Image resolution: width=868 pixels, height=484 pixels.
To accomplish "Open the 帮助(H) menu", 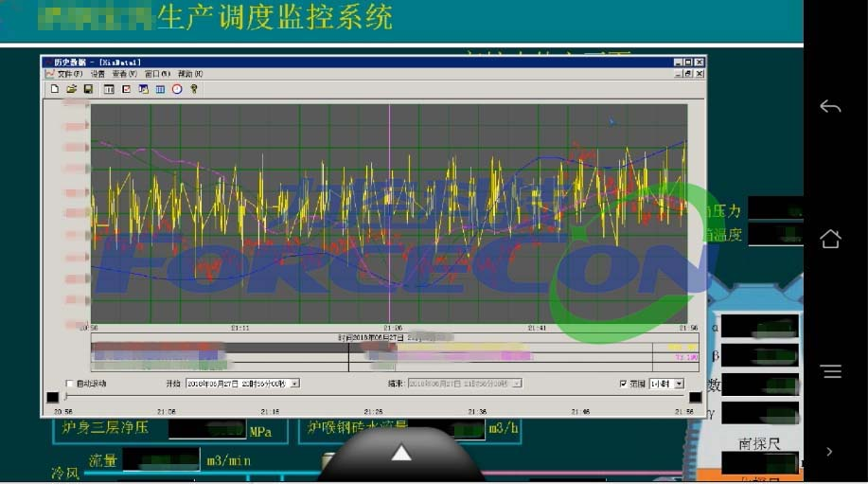I will [x=190, y=74].
